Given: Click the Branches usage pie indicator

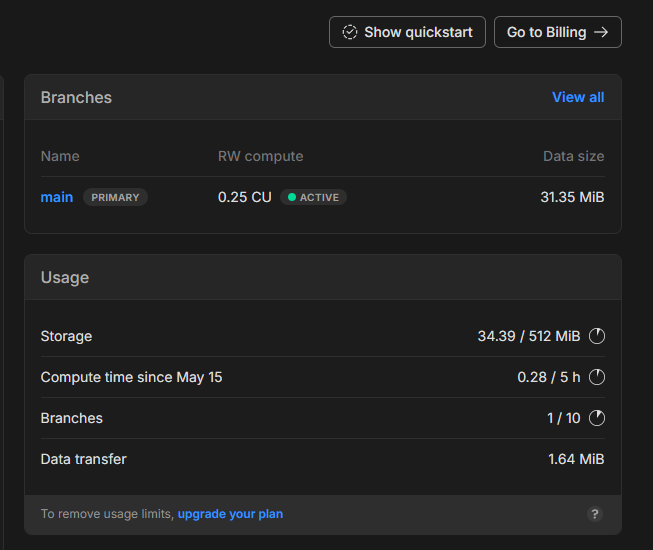Looking at the screenshot, I should [x=597, y=418].
